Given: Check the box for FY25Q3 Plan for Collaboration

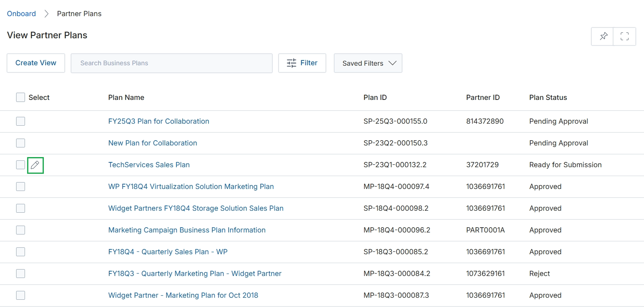Looking at the screenshot, I should (x=21, y=121).
